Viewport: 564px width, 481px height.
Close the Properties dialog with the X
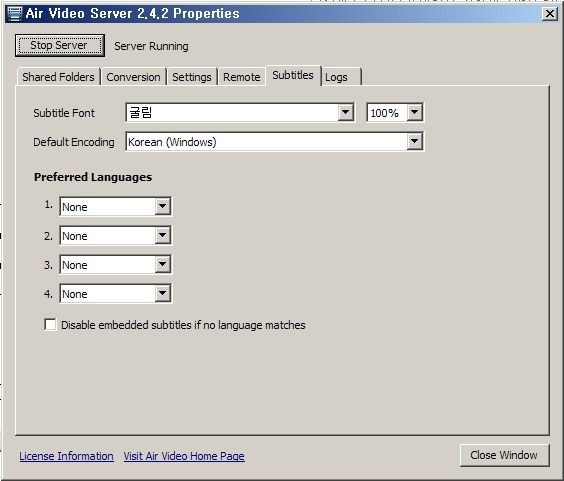(550, 14)
